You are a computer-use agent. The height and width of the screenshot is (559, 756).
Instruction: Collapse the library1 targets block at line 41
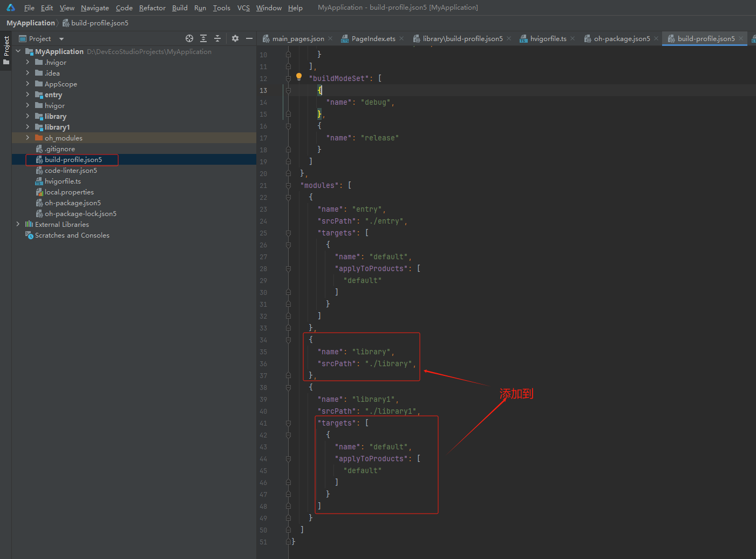click(288, 423)
